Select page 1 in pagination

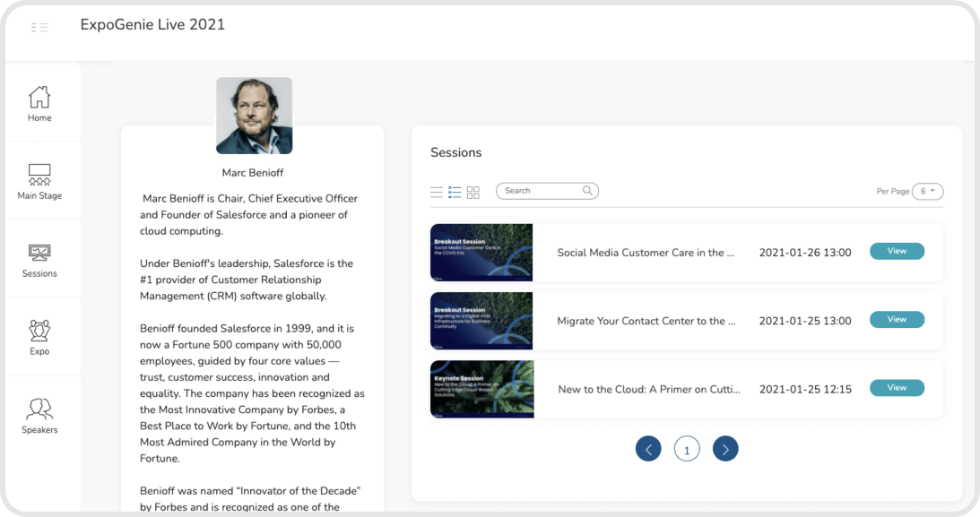(687, 449)
